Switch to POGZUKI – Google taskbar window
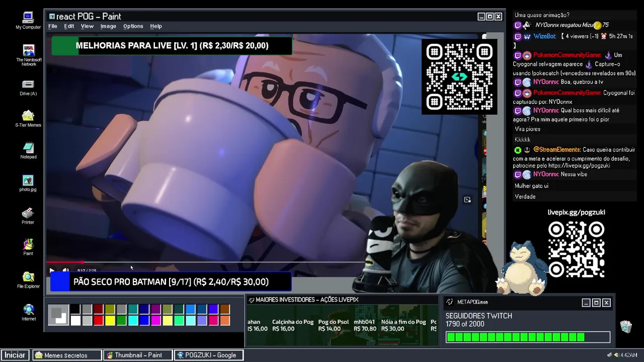Image resolution: width=644 pixels, height=362 pixels. (x=208, y=355)
